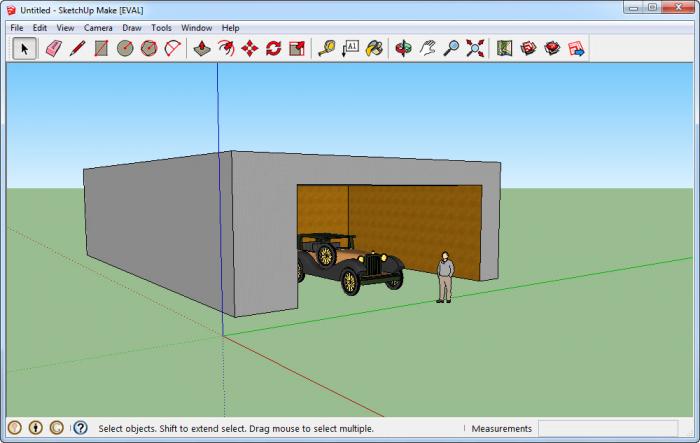Click the sign-in status bar icon
The height and width of the screenshot is (443, 700).
tap(57, 428)
